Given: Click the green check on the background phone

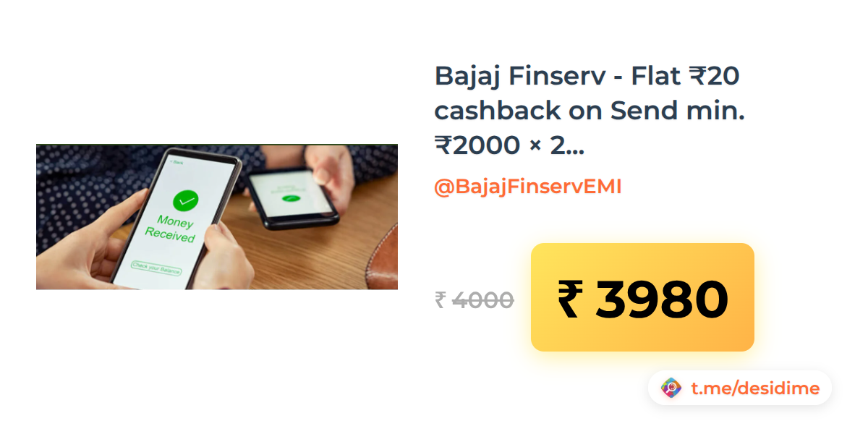Looking at the screenshot, I should 292,197.
